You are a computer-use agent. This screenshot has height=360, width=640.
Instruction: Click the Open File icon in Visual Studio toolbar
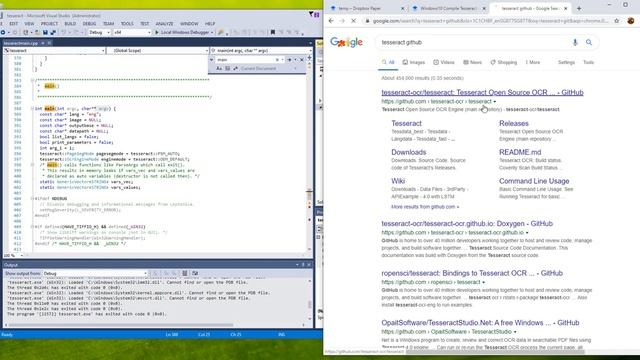pyautogui.click(x=37, y=32)
